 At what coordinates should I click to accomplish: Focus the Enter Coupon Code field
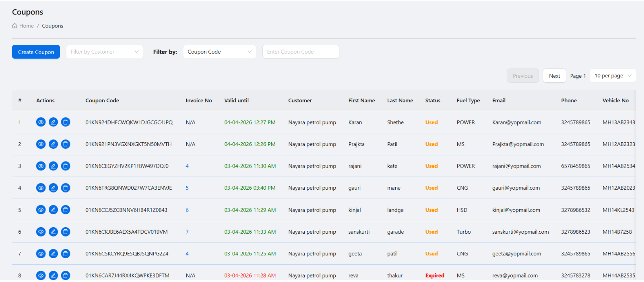(x=301, y=52)
